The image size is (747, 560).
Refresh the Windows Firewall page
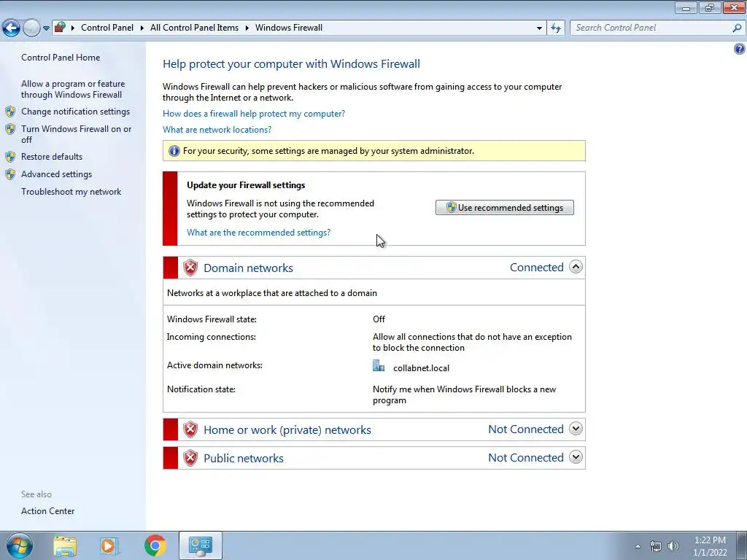(555, 28)
